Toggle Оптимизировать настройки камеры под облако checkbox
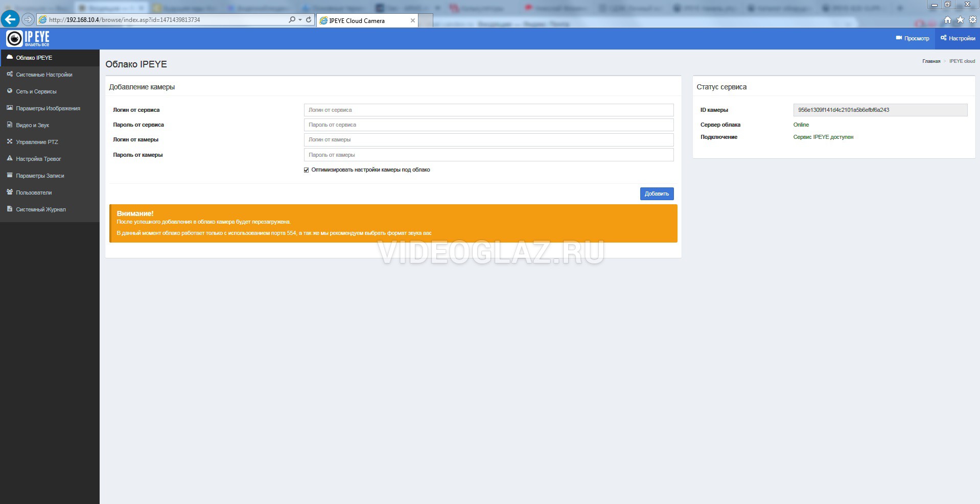Screen dimensions: 980x504 point(307,170)
